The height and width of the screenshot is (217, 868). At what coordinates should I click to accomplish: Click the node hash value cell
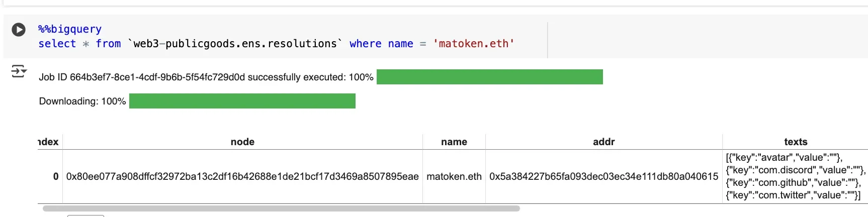(x=242, y=177)
